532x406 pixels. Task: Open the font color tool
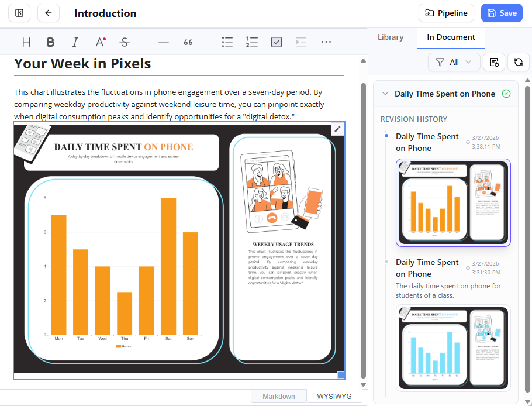click(99, 42)
